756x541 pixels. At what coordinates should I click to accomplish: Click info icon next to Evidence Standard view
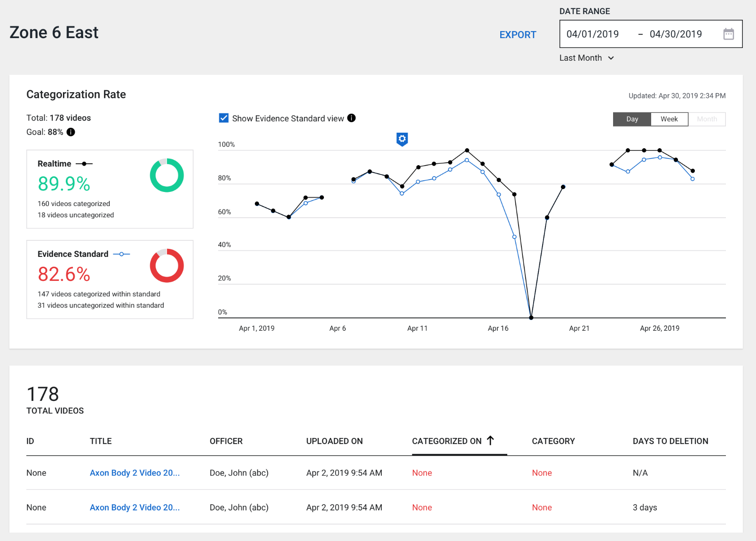351,118
